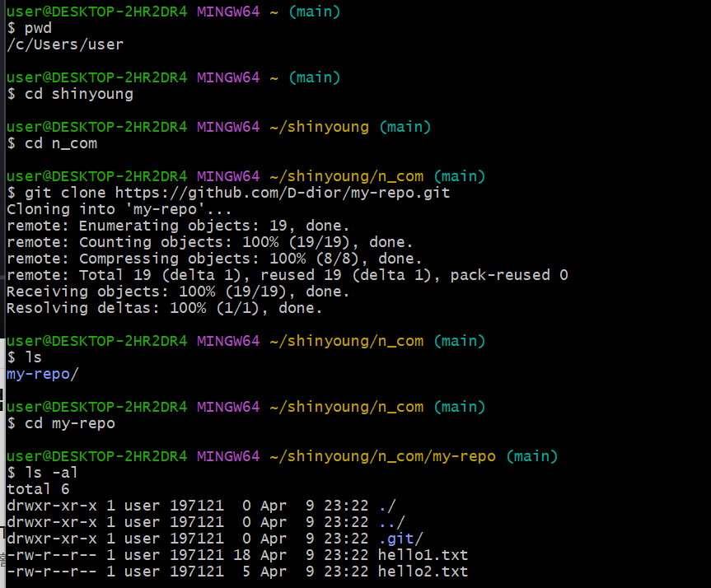Click the GitHub clone URL text
711x588 pixels.
283,193
